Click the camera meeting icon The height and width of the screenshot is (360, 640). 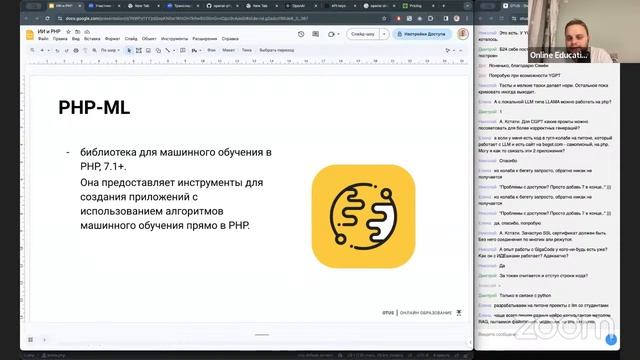331,34
